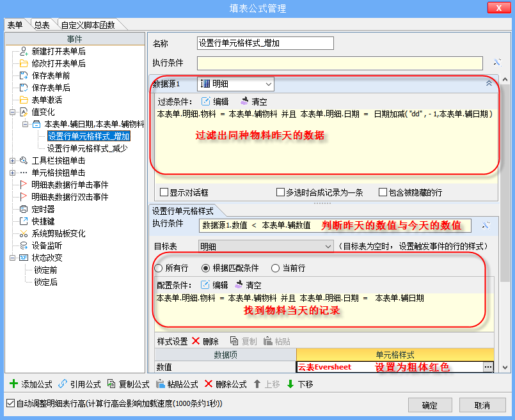Clear top 执行条件 with wand icon
The height and width of the screenshot is (420, 515).
click(x=497, y=63)
